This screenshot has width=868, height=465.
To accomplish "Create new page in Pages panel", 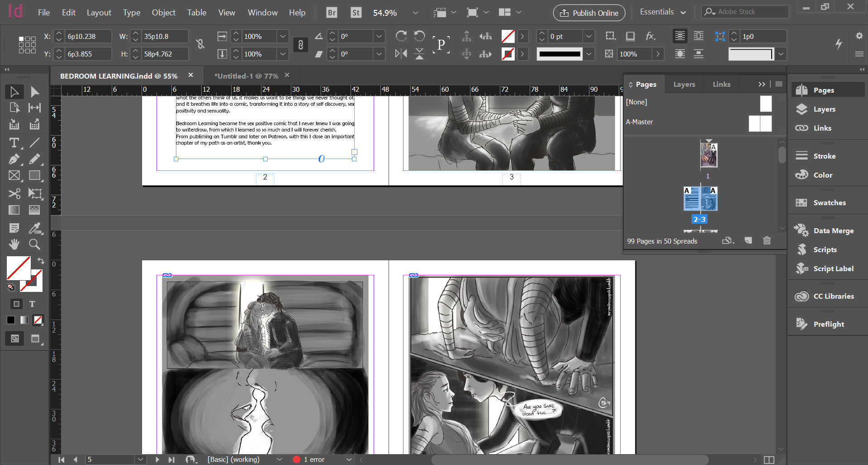I will click(x=748, y=240).
